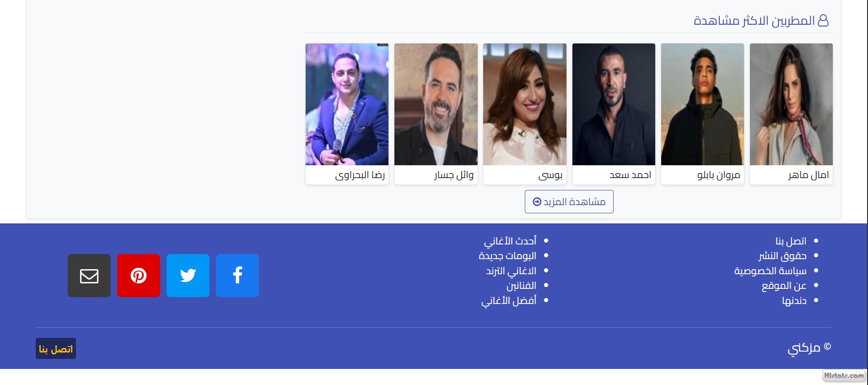Viewport: 868px width, 385px height.
Task: Click the email envelope icon
Action: click(x=89, y=276)
